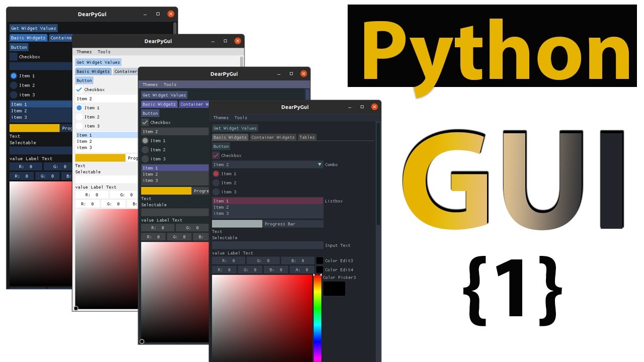Image resolution: width=644 pixels, height=362 pixels.
Task: Click 'Selectable' text in front window
Action: coord(224,238)
